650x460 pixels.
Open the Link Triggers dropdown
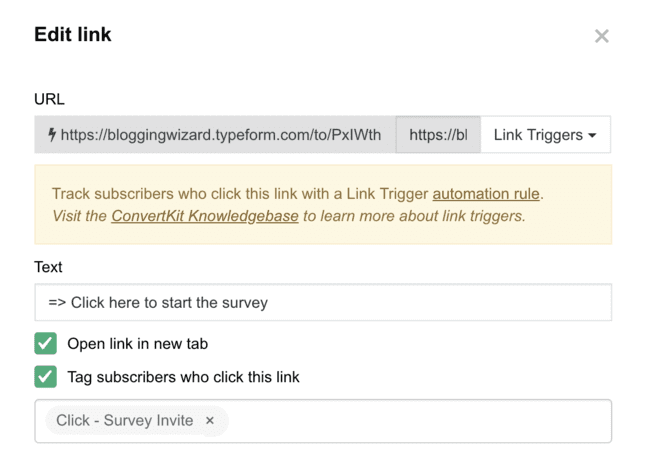coord(545,135)
